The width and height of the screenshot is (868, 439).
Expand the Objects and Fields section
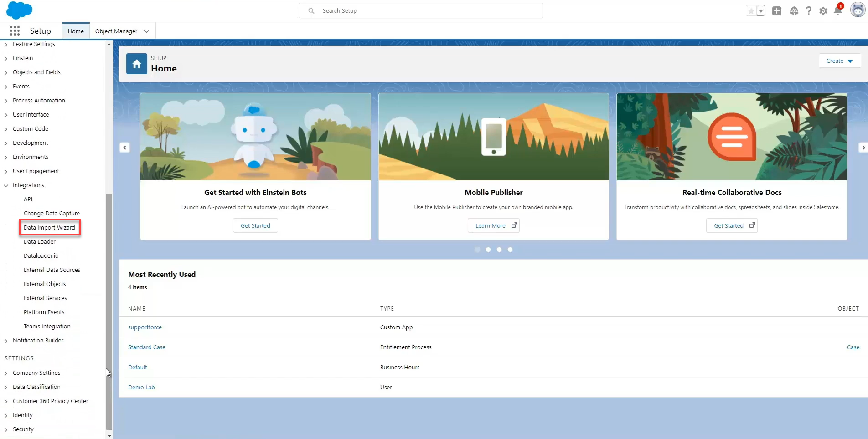(6, 72)
